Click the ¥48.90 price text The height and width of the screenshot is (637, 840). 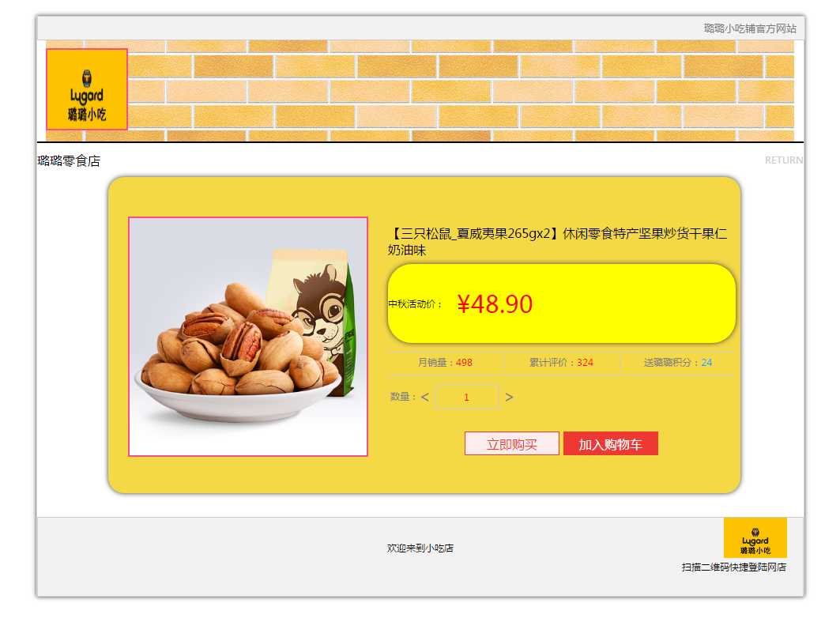[495, 304]
